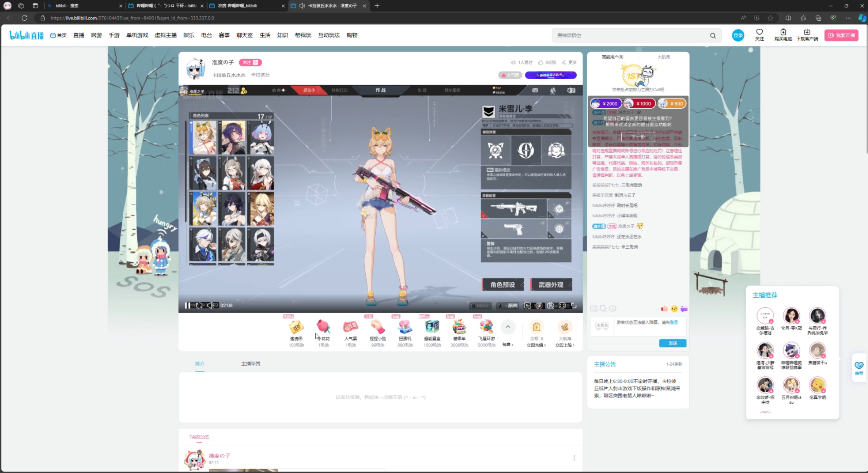Click the yellow smiley emoji in chat

[674, 309]
